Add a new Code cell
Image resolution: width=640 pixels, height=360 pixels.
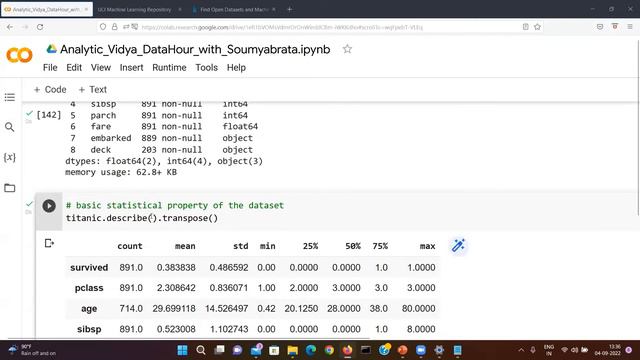50,89
